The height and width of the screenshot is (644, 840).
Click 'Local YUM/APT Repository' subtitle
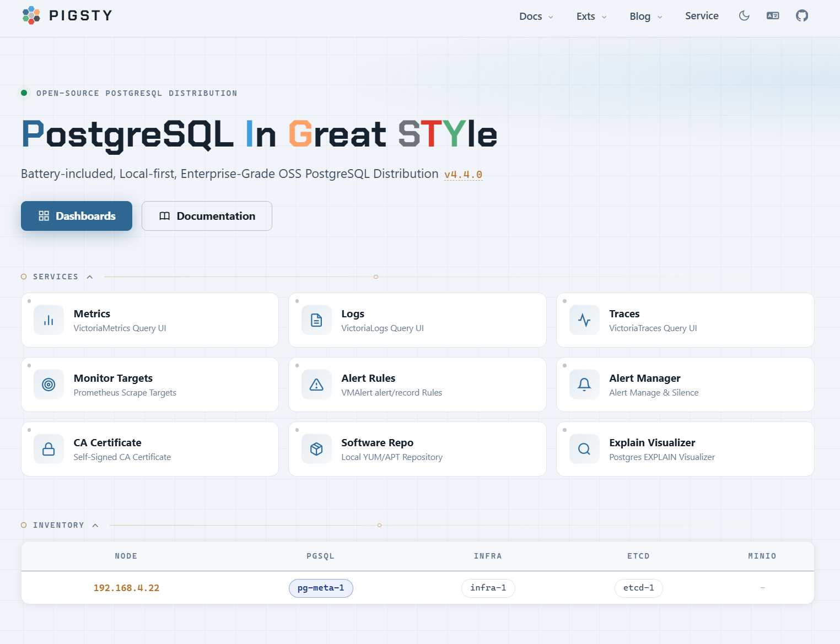pyautogui.click(x=392, y=457)
